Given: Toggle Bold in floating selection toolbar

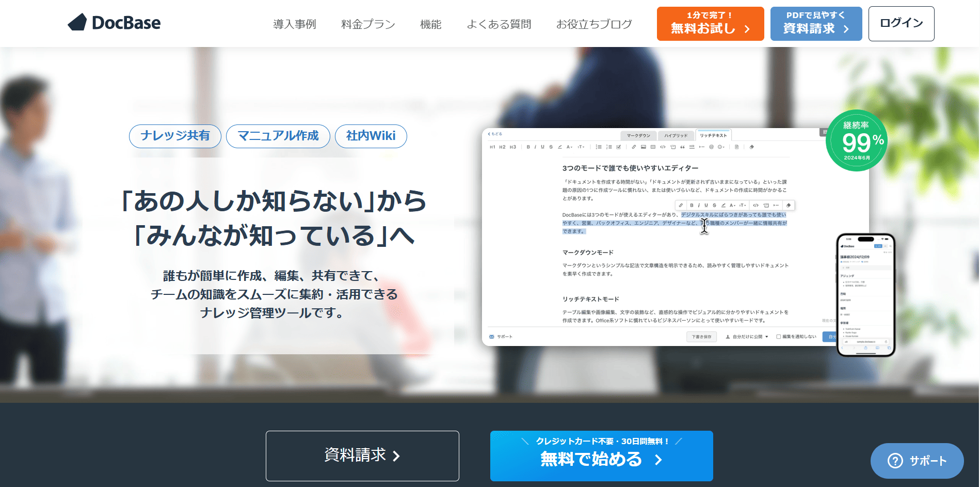Looking at the screenshot, I should (692, 205).
